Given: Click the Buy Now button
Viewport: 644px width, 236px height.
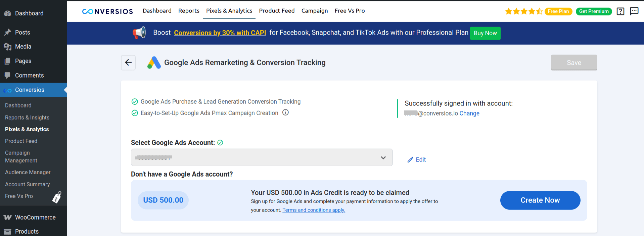Looking at the screenshot, I should [485, 33].
